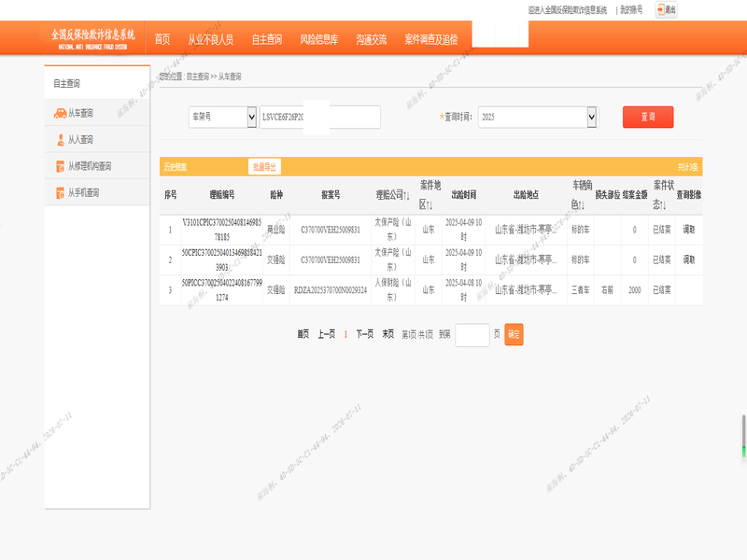Click 调取 for claim row 2
This screenshot has height=560, width=747.
(689, 259)
